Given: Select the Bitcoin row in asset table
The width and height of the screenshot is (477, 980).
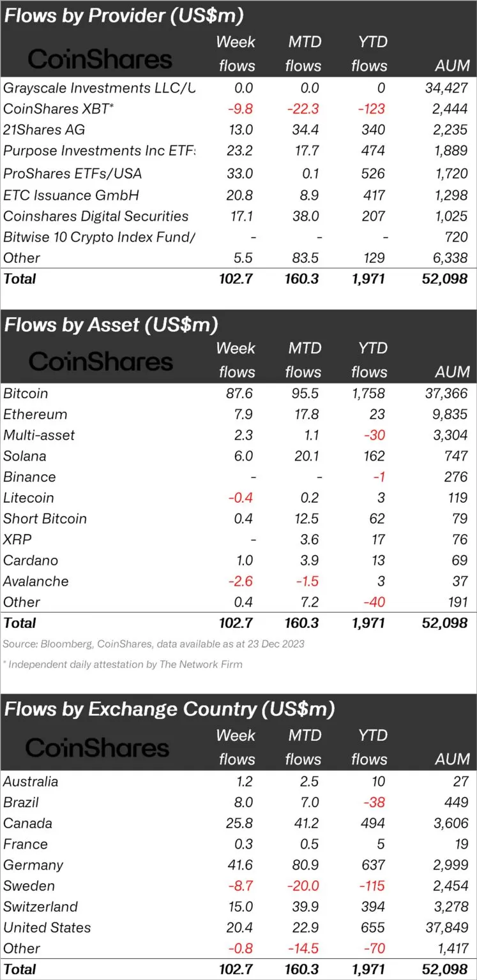Looking at the screenshot, I should pos(26,393).
